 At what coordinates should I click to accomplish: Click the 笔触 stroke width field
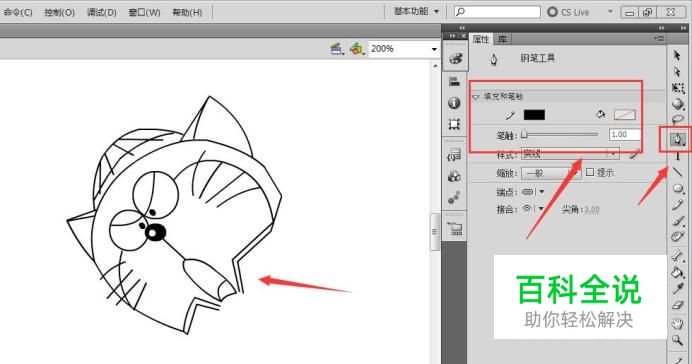[623, 135]
